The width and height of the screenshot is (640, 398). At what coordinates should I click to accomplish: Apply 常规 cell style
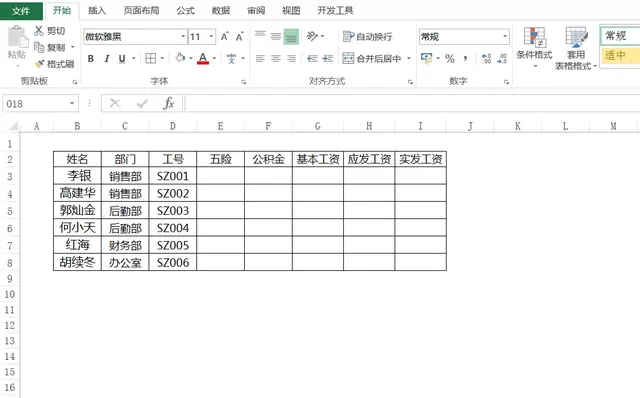[x=620, y=36]
